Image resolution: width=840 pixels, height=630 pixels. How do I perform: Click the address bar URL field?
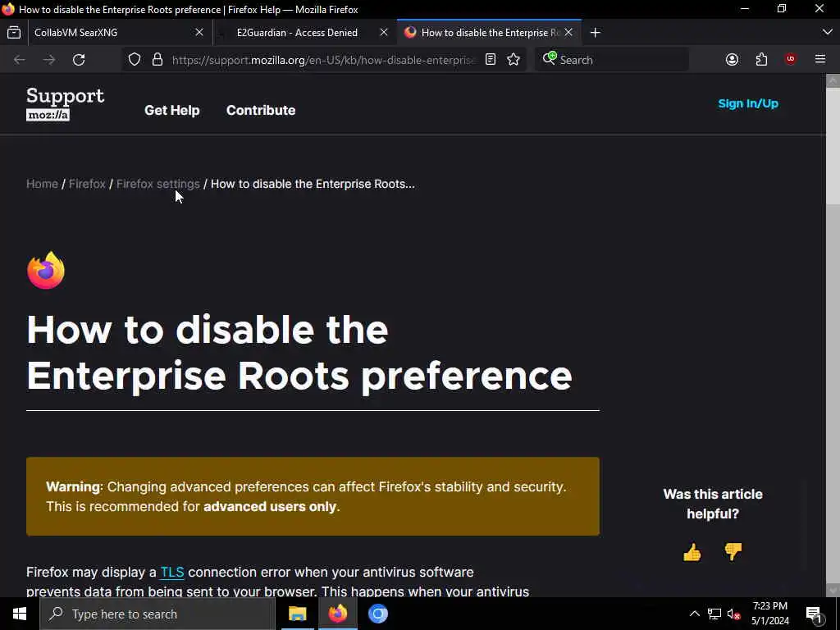[x=323, y=59]
